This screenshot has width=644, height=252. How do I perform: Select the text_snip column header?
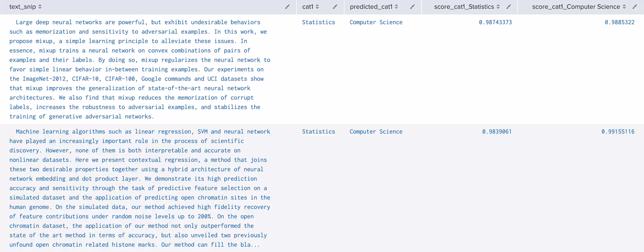tap(23, 6)
